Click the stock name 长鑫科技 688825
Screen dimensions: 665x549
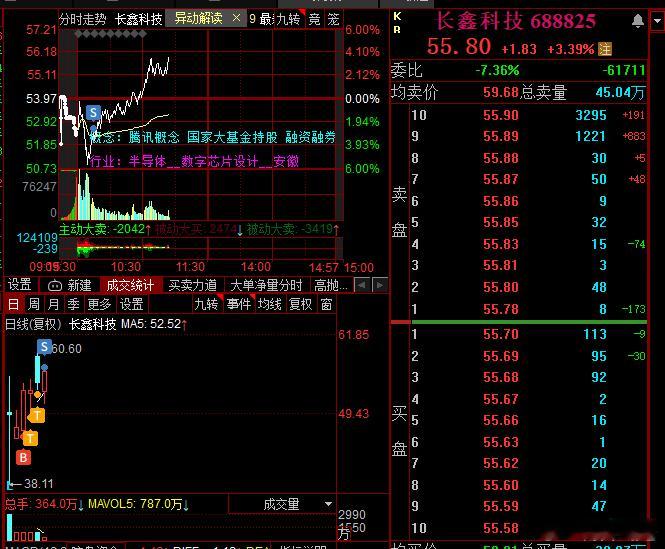point(516,21)
